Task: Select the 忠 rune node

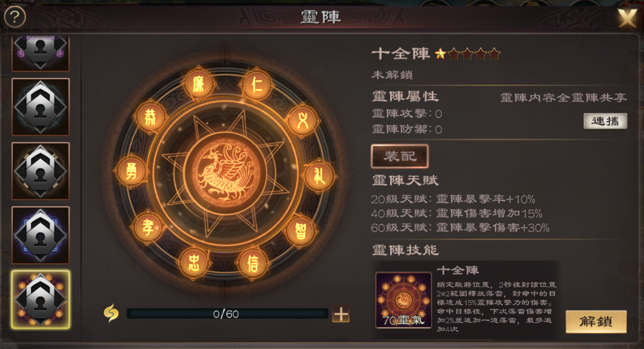Action: (193, 263)
